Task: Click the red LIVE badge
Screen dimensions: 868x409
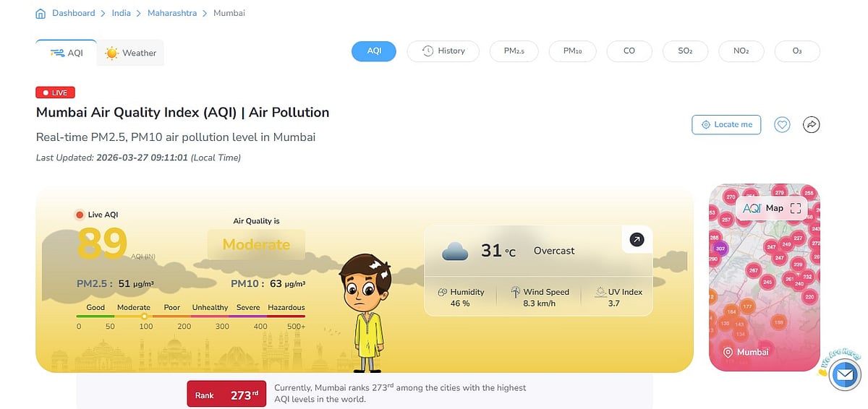Action: [x=55, y=92]
